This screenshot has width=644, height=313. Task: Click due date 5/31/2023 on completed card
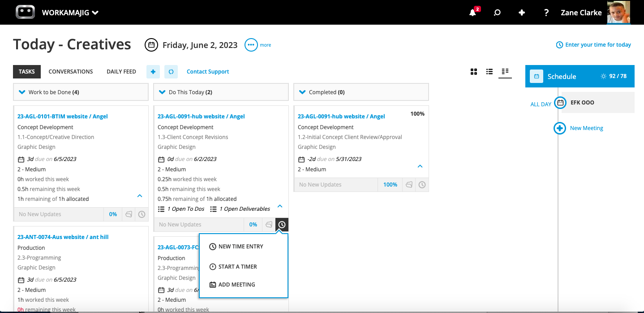348,159
